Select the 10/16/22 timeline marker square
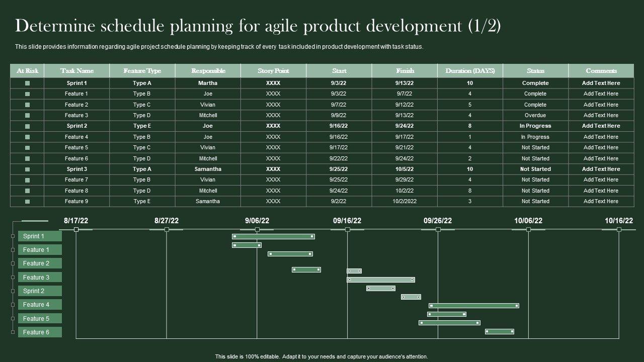The width and height of the screenshot is (644, 362). click(x=619, y=229)
